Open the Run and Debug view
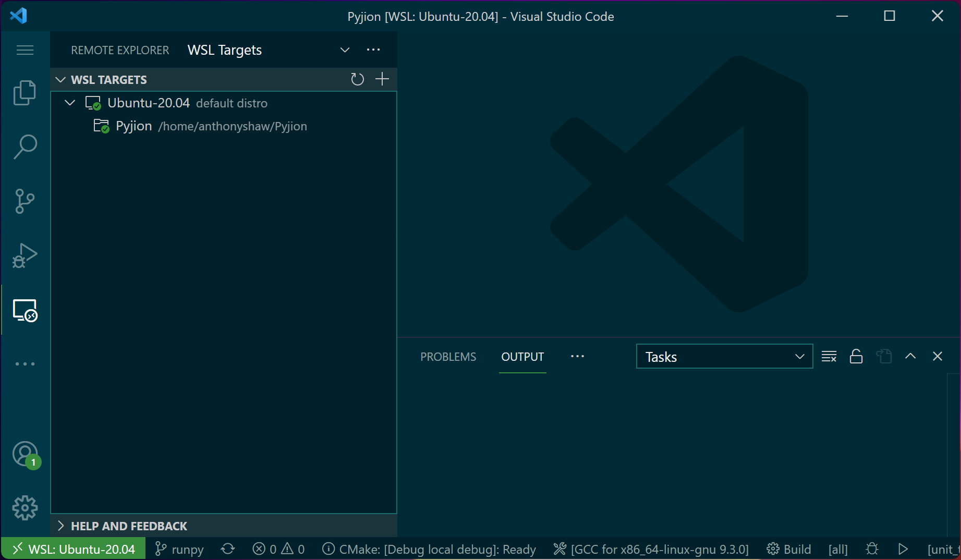Viewport: 961px width, 560px height. tap(24, 255)
